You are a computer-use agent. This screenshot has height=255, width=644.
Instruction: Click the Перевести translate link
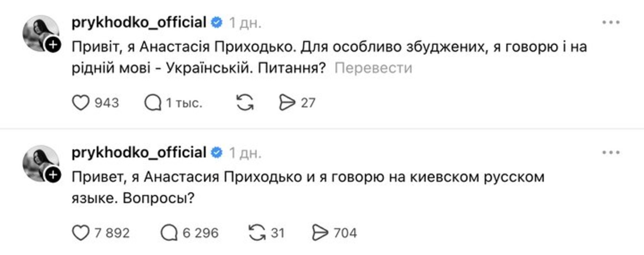[373, 68]
